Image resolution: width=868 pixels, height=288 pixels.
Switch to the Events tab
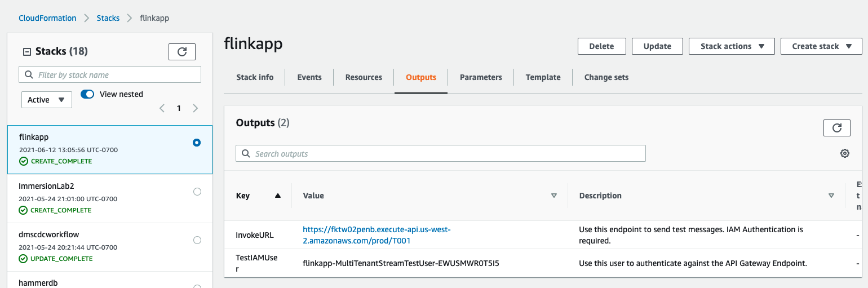[x=309, y=77]
